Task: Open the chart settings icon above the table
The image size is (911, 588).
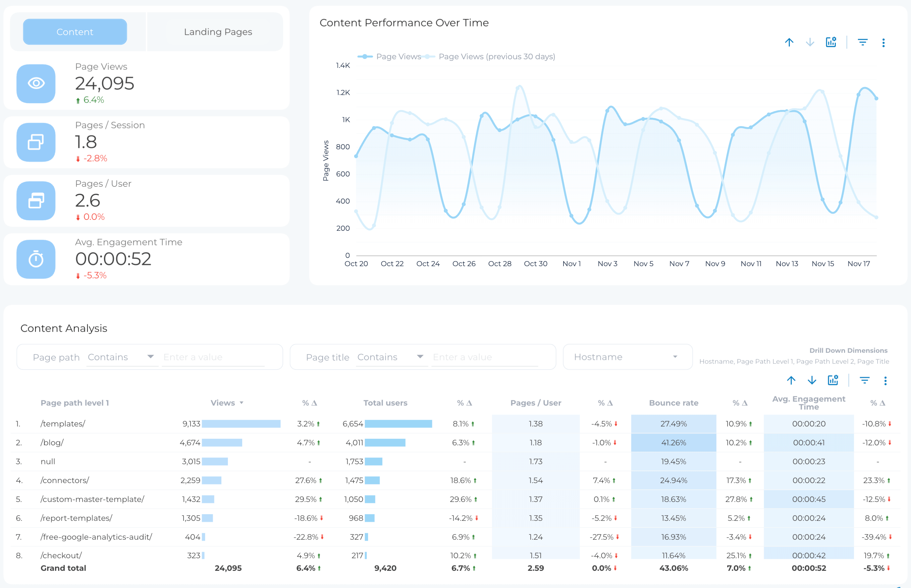Action: [x=833, y=380]
